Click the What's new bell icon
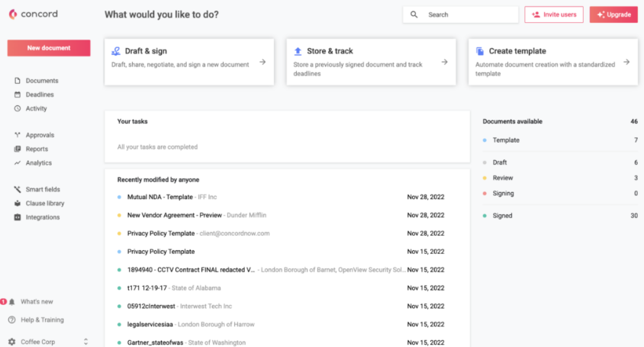The image size is (644, 347). [x=12, y=302]
